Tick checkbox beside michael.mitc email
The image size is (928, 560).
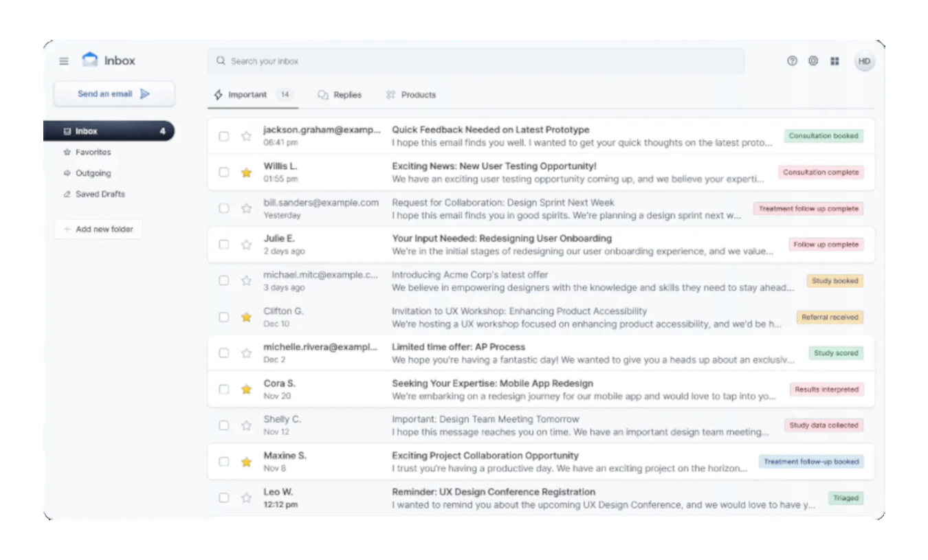(224, 280)
